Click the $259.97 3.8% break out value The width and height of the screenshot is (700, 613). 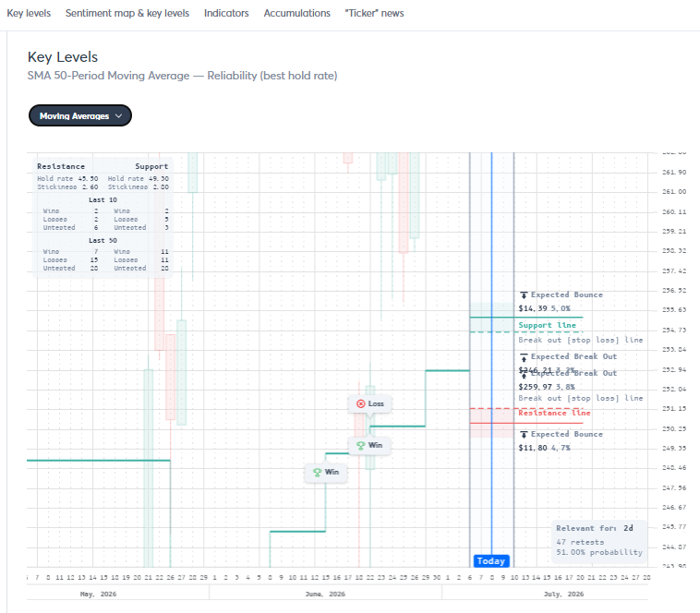[547, 387]
